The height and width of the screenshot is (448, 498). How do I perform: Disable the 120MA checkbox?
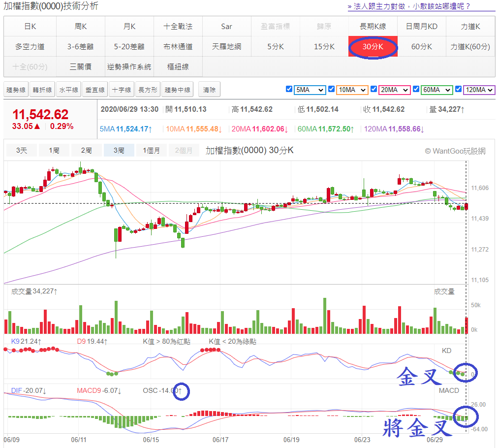pos(458,89)
